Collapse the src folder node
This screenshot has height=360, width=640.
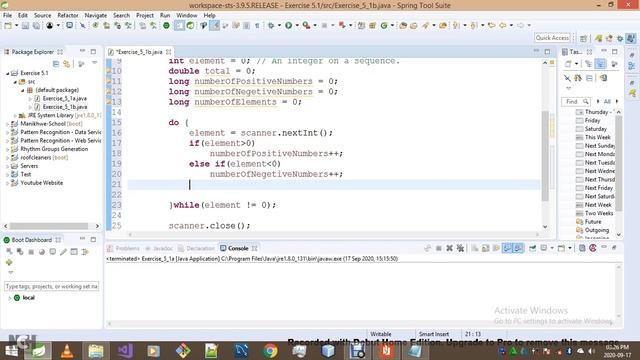(x=15, y=82)
